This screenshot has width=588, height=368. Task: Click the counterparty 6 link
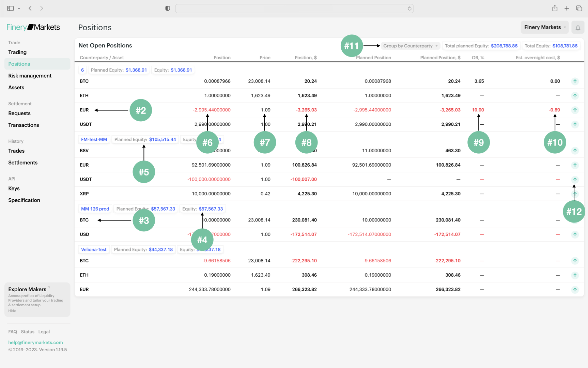(82, 70)
